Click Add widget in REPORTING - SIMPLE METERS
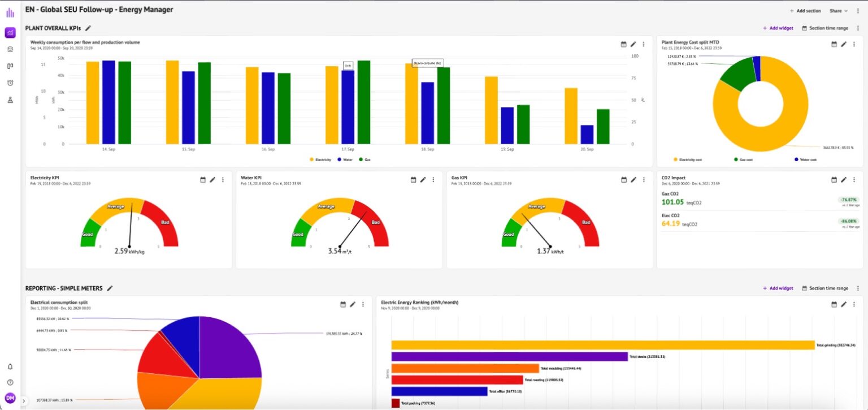The image size is (868, 410). pyautogui.click(x=778, y=288)
